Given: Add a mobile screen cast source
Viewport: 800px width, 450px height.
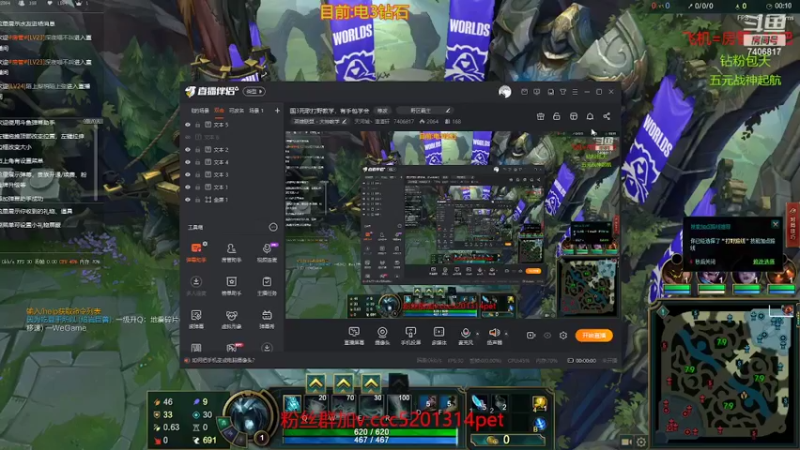Looking at the screenshot, I should coord(410,336).
